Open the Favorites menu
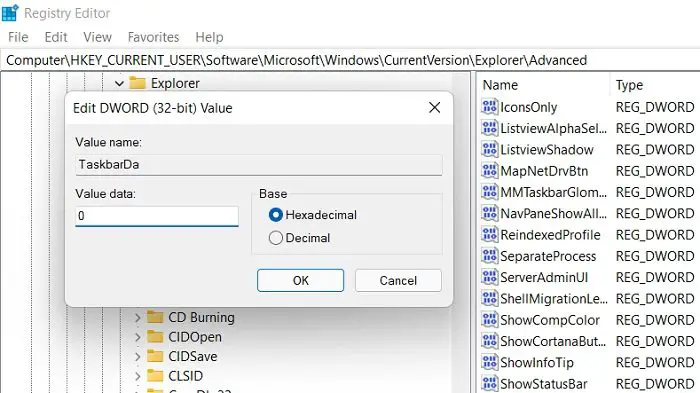Image resolution: width=700 pixels, height=393 pixels. point(153,37)
